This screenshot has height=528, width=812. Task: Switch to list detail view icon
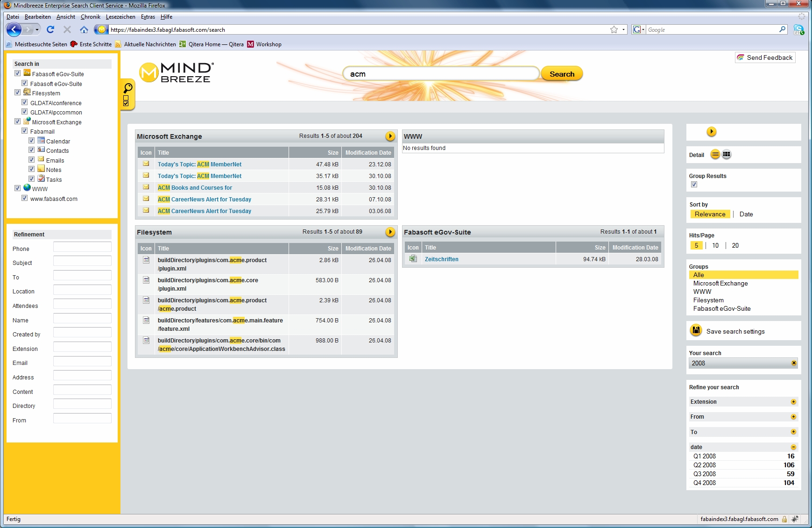715,154
